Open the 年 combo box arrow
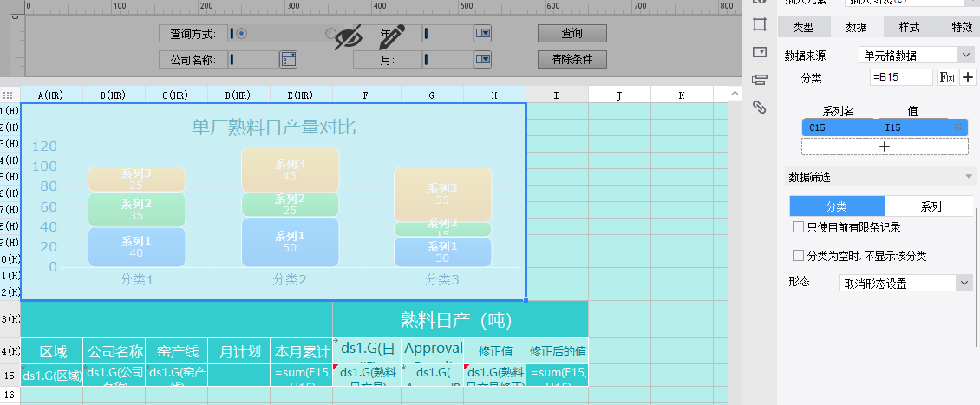The height and width of the screenshot is (405, 980). (482, 33)
